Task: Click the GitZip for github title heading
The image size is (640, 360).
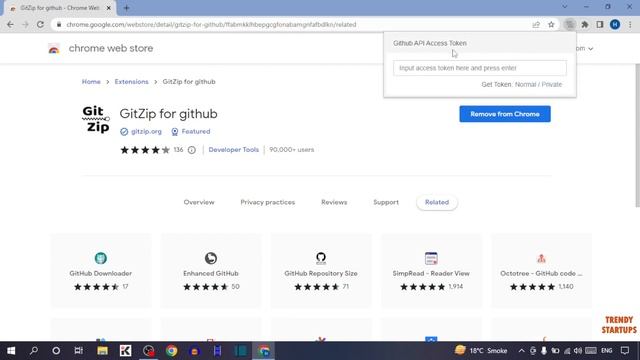Action: click(x=168, y=114)
